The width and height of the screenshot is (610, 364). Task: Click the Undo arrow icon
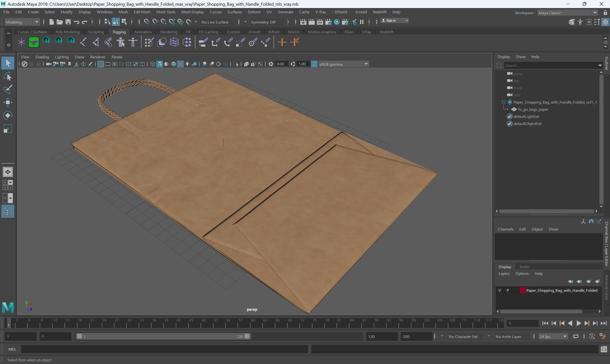[77, 22]
